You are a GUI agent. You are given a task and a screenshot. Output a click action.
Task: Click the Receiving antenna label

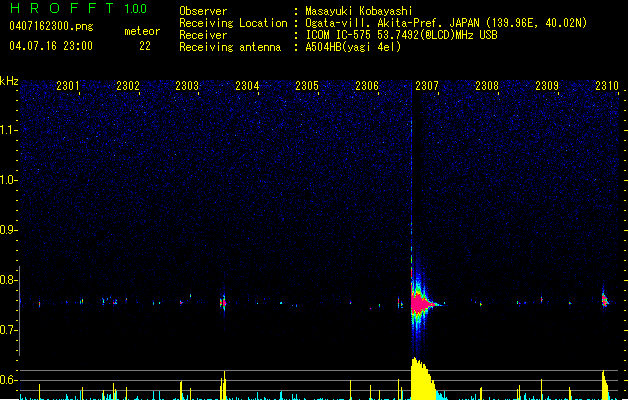point(230,47)
